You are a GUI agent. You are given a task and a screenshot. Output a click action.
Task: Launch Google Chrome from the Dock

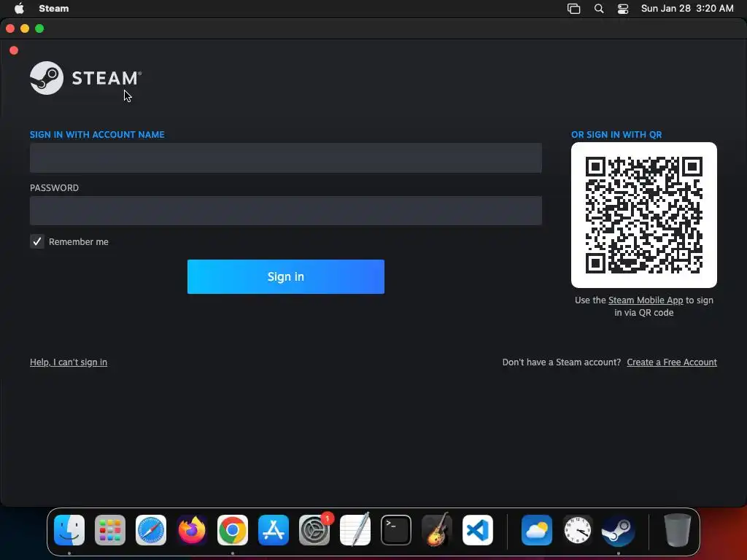tap(233, 530)
